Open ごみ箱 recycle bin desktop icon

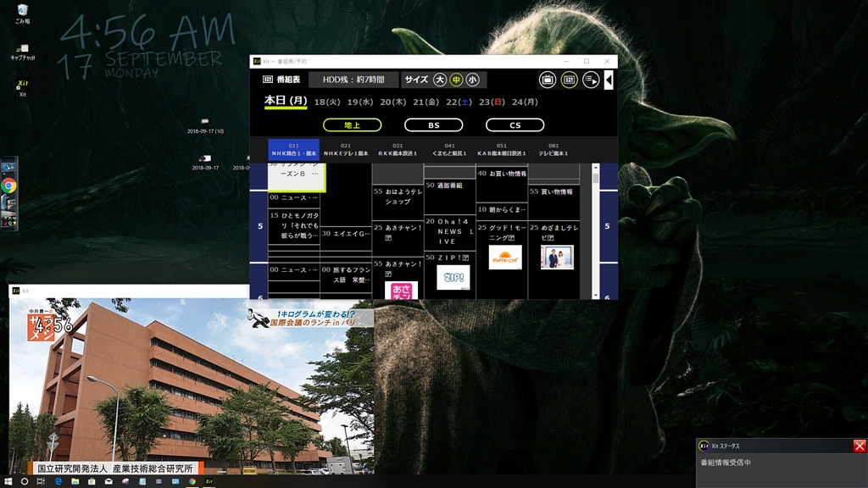click(22, 14)
